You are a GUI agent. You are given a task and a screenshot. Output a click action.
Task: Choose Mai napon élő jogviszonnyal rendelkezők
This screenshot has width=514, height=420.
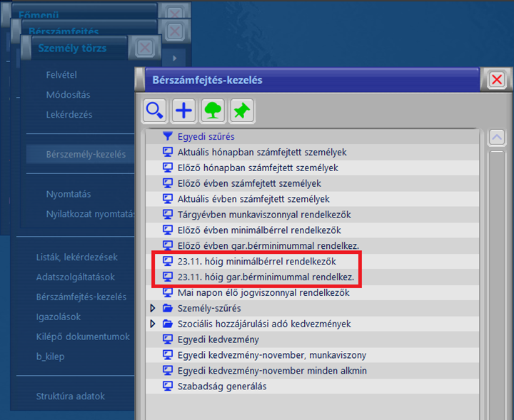(263, 292)
